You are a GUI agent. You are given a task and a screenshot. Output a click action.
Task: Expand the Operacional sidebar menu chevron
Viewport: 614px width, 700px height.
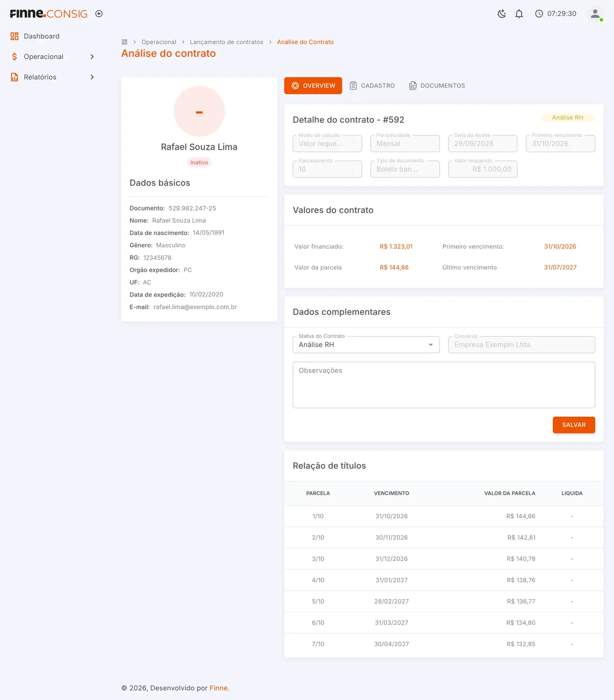[92, 57]
